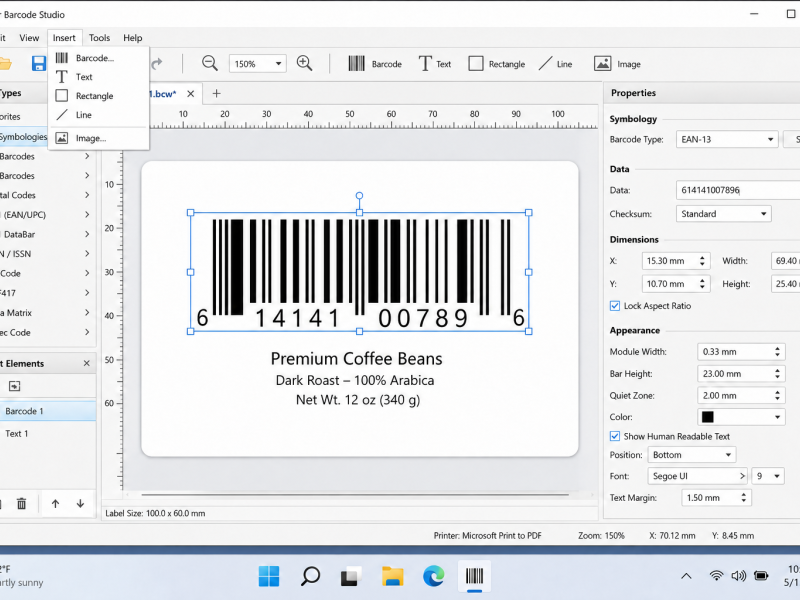Open File Explorer from taskbar
Viewport: 800px width, 600px height.
tap(393, 577)
